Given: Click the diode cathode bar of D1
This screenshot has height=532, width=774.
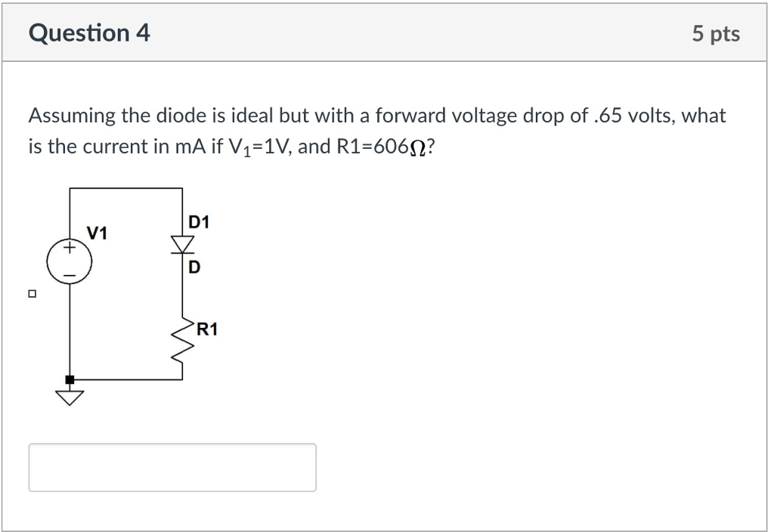Looking at the screenshot, I should [x=181, y=255].
